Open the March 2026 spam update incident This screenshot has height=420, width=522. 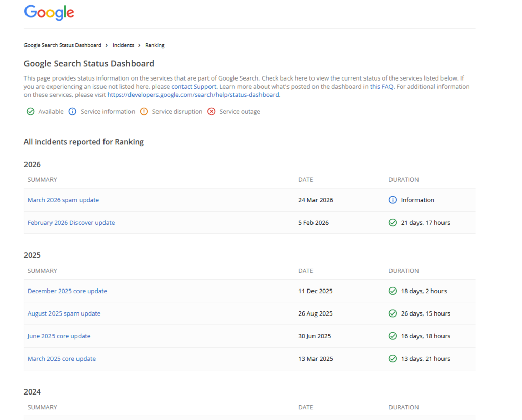click(x=63, y=200)
